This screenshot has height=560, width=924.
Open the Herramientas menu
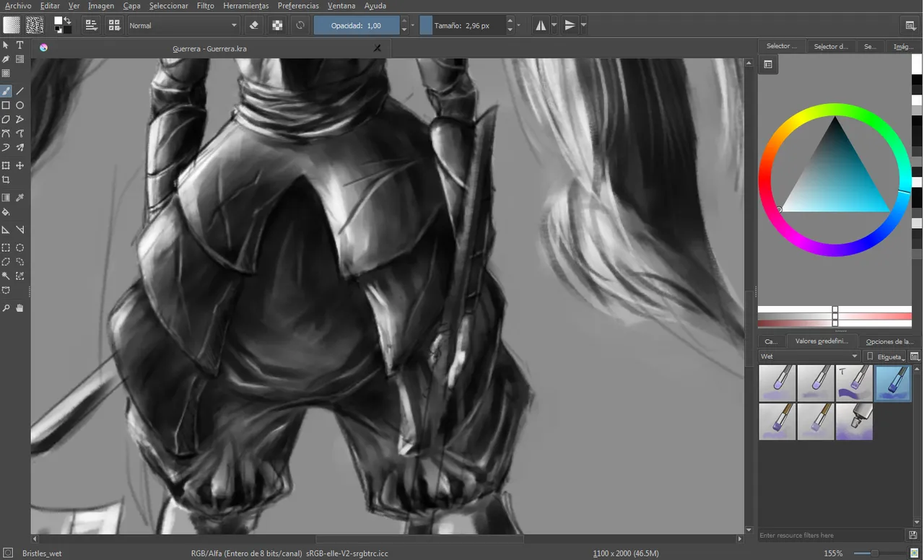pos(245,6)
